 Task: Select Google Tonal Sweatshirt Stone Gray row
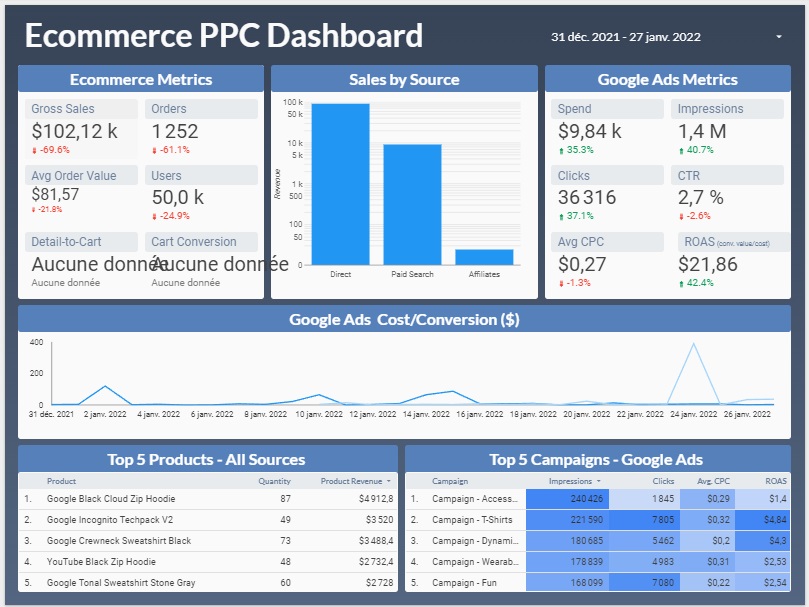pos(208,583)
